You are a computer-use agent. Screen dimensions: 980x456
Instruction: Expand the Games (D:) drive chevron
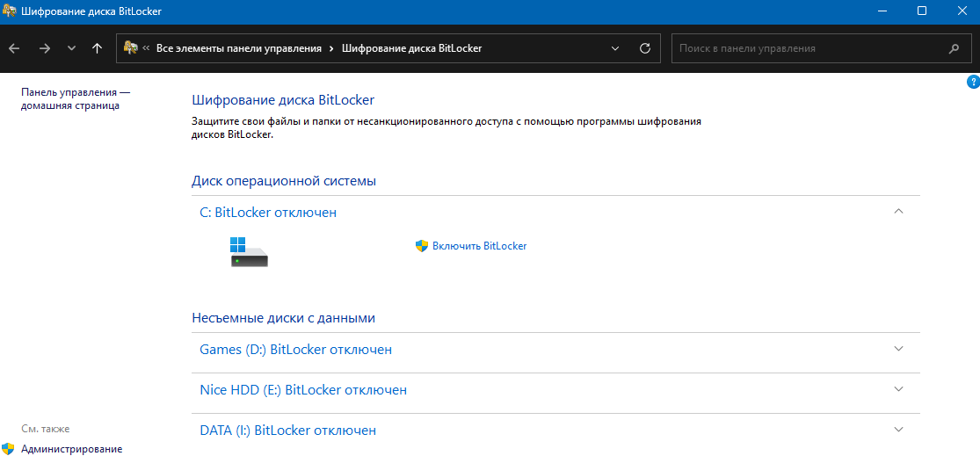click(x=899, y=349)
